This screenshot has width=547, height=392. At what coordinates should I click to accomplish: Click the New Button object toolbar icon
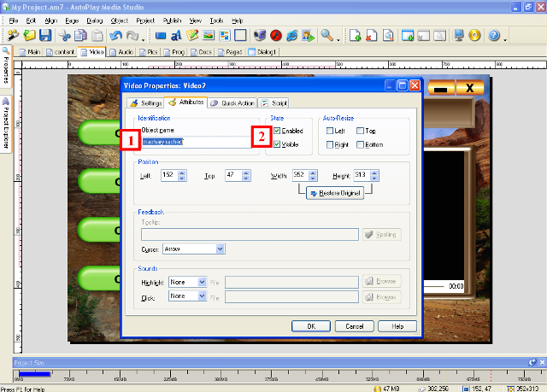pos(161,36)
